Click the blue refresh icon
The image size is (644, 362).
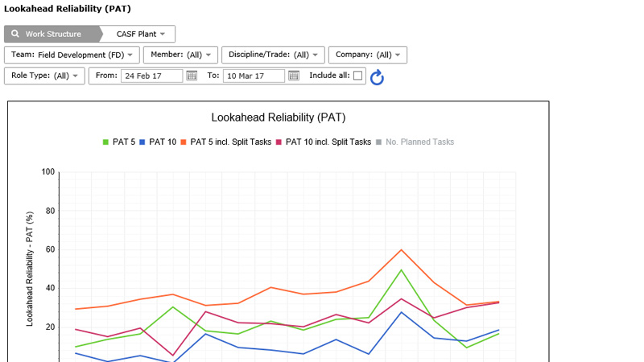click(377, 77)
